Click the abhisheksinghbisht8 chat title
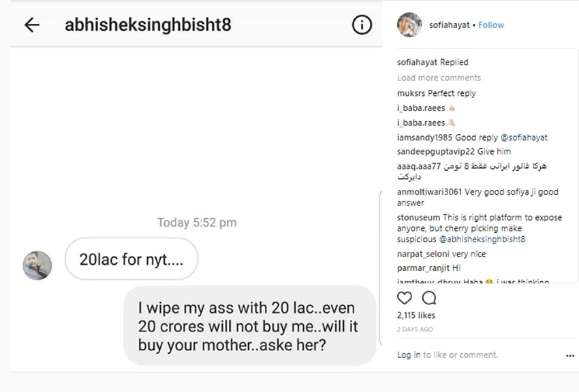This screenshot has height=392, width=579. pyautogui.click(x=148, y=25)
